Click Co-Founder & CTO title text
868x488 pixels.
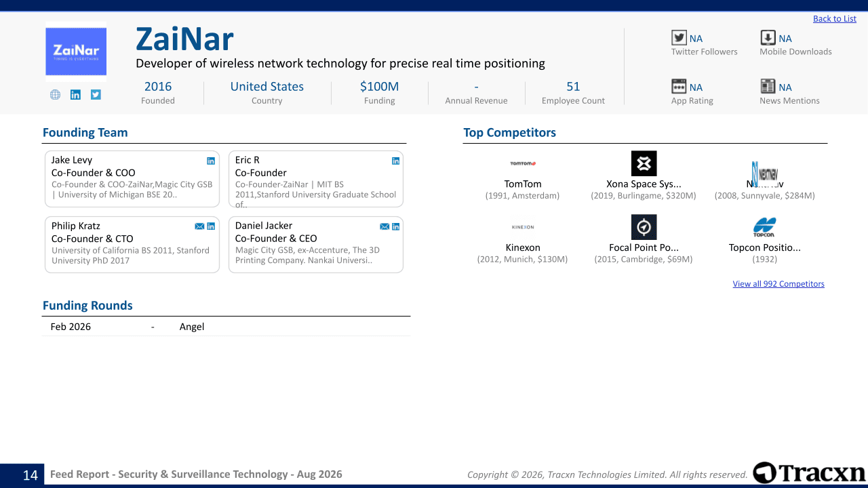(92, 239)
